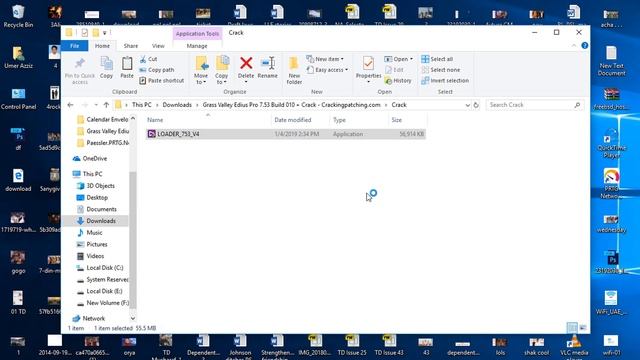Switch to the Home ribbon tab
640x360 pixels.
coord(102,46)
